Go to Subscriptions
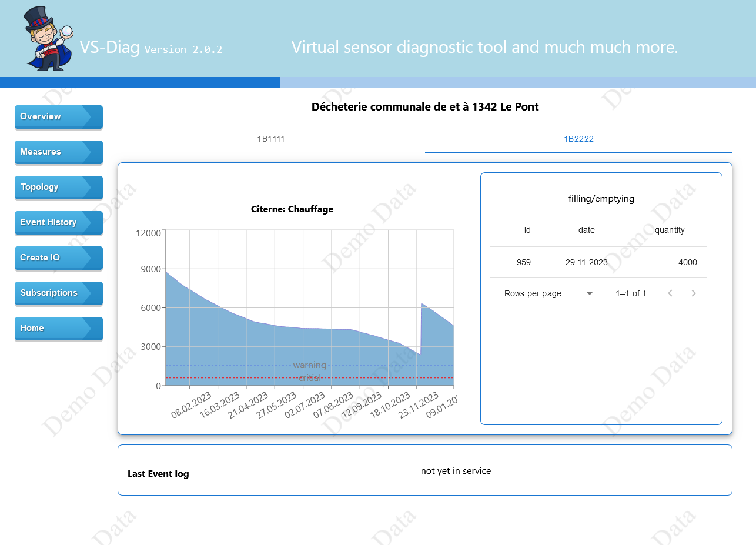 point(58,293)
